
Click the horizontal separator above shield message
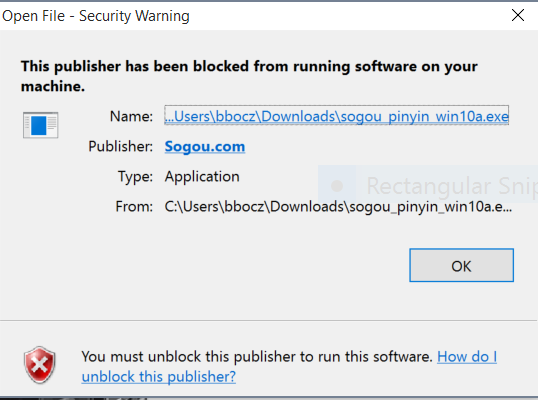(x=268, y=320)
